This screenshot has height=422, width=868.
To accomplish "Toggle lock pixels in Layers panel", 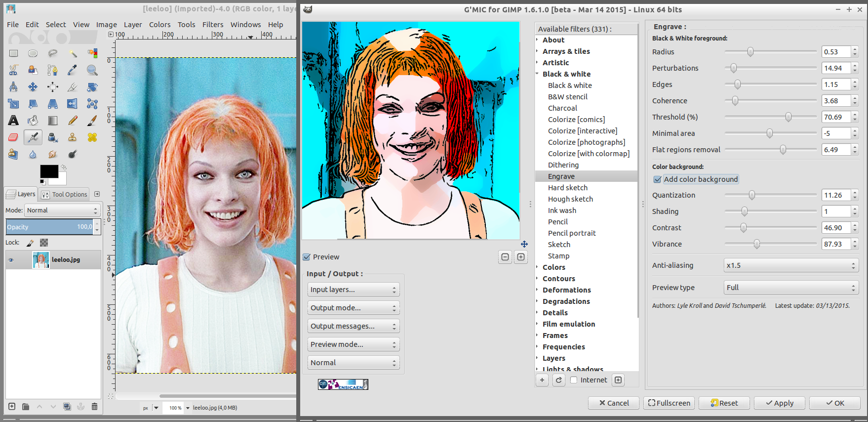I will click(x=30, y=243).
